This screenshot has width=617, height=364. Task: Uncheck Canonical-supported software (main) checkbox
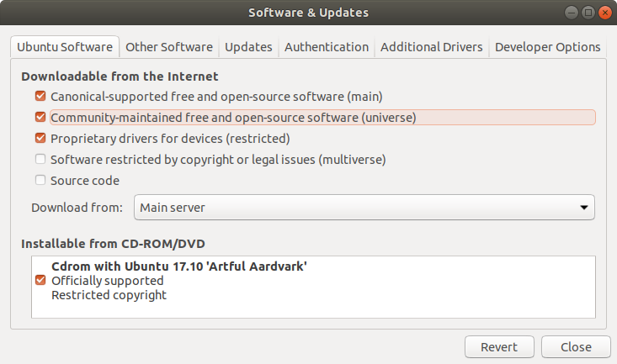point(40,96)
